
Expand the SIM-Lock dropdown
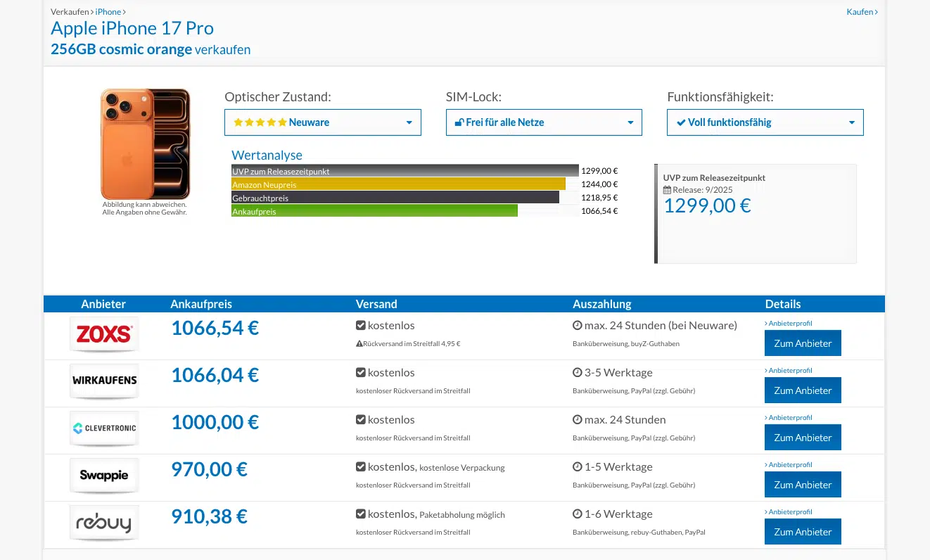coord(544,122)
